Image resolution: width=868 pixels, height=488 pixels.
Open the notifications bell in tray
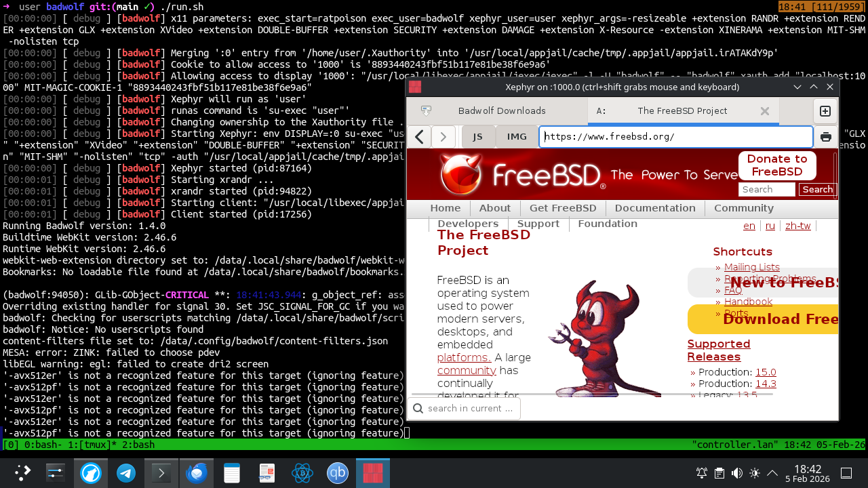702,473
